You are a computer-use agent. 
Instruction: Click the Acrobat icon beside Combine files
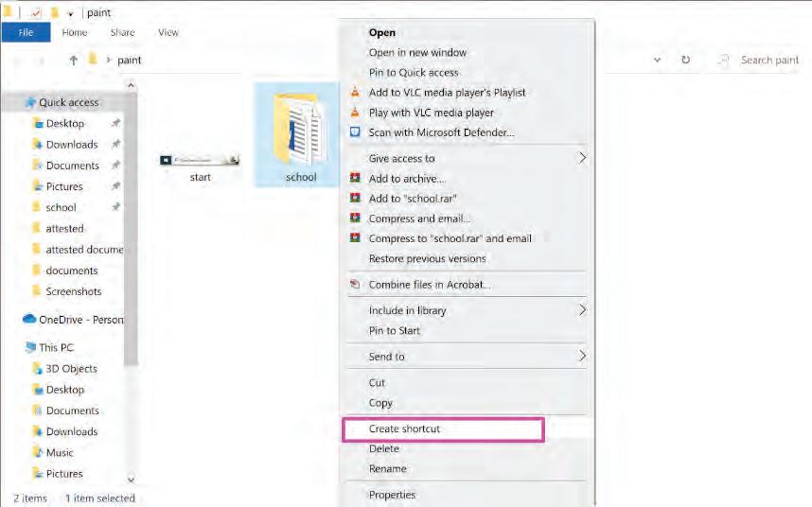coord(355,284)
